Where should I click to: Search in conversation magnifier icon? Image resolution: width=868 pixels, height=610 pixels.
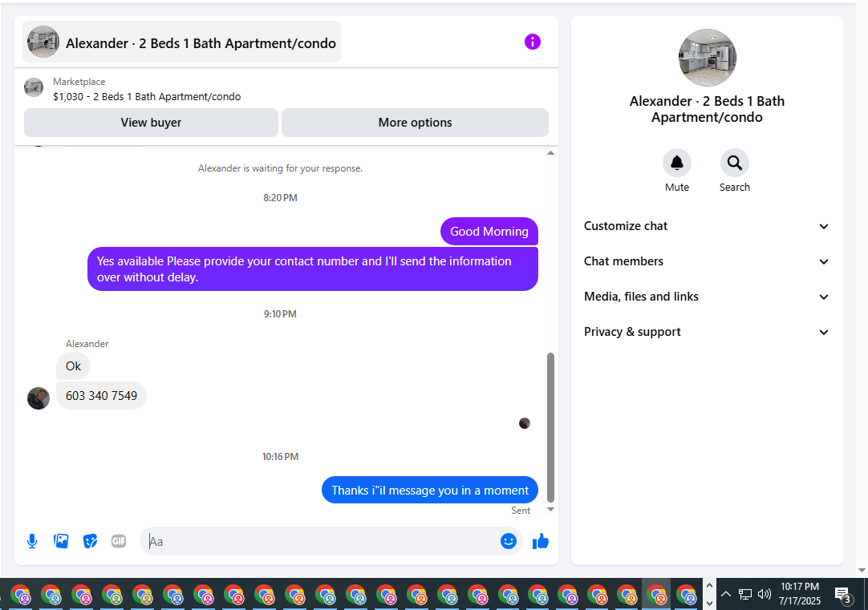[735, 164]
